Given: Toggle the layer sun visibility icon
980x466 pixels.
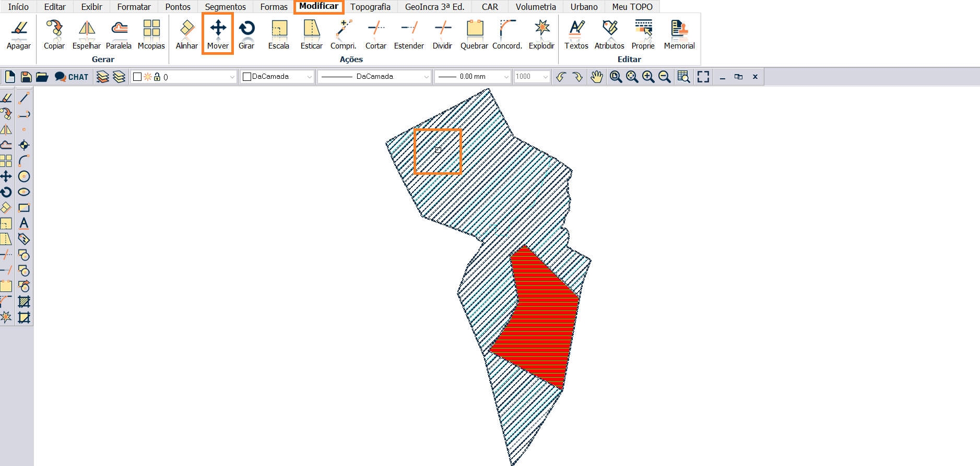Looking at the screenshot, I should click(x=148, y=77).
